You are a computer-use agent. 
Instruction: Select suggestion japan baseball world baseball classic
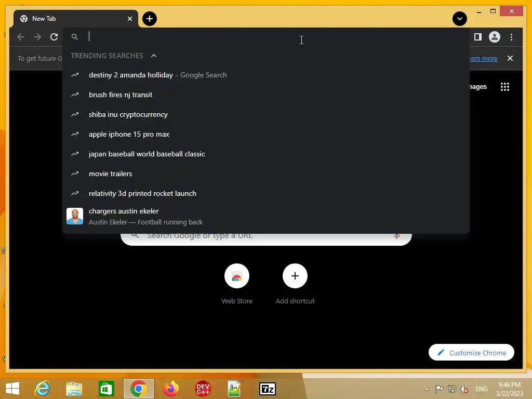tap(265, 154)
